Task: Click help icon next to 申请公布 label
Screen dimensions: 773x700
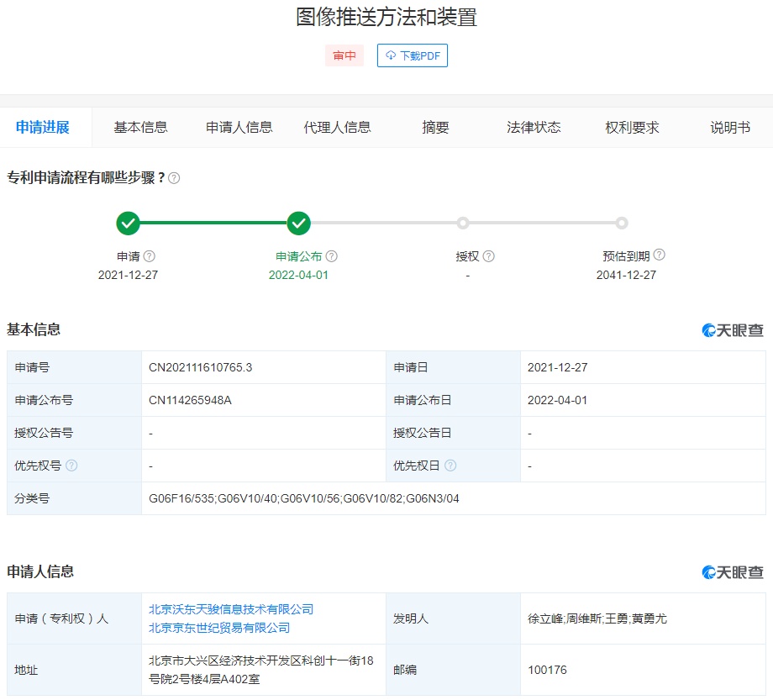Action: (332, 256)
